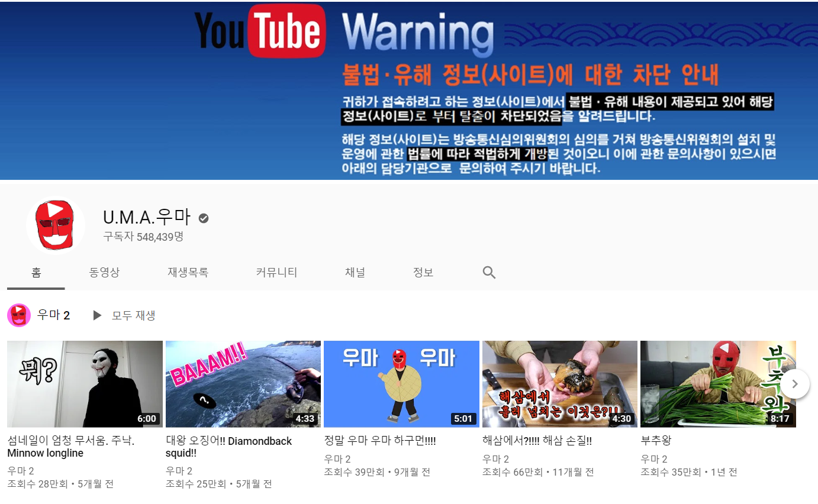This screenshot has width=818, height=504.
Task: Open the 부추왕 chives video thumbnail
Action: 718,384
